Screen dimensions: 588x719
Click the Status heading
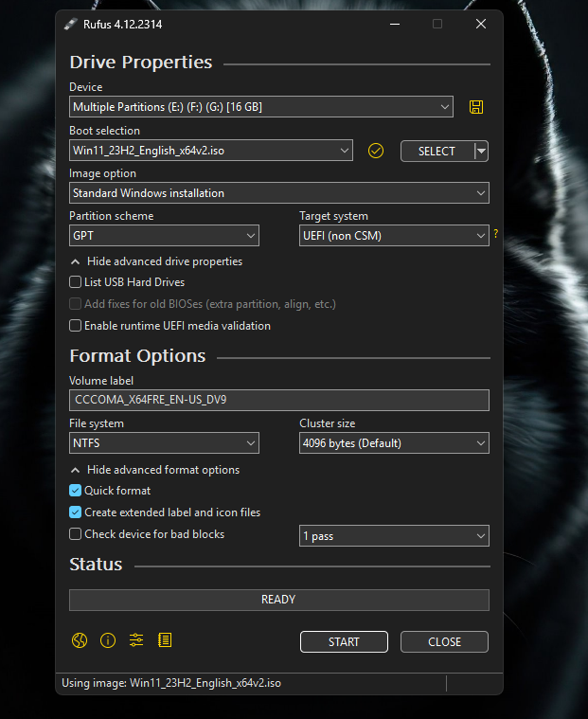pos(96,564)
